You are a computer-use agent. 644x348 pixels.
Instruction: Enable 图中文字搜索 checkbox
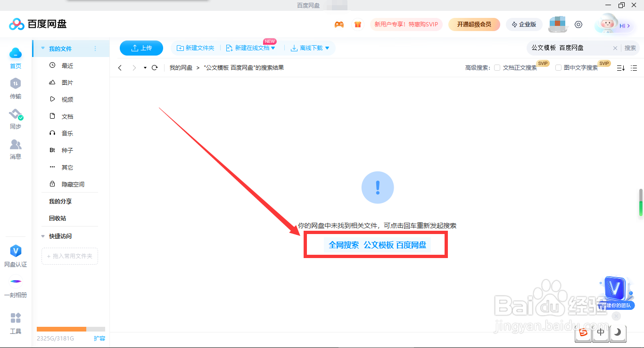[x=558, y=68]
